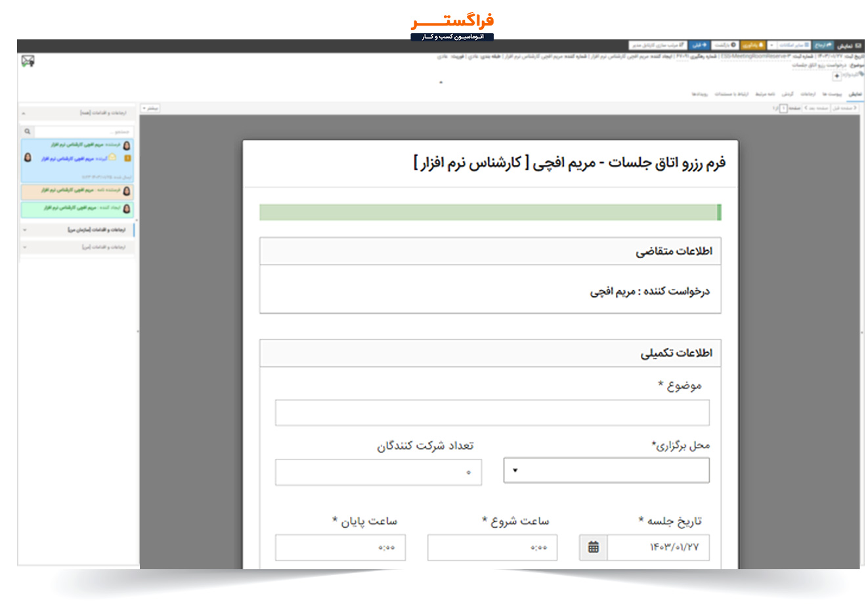Click the envelope status icon at top left
868x604 pixels.
pos(28,61)
